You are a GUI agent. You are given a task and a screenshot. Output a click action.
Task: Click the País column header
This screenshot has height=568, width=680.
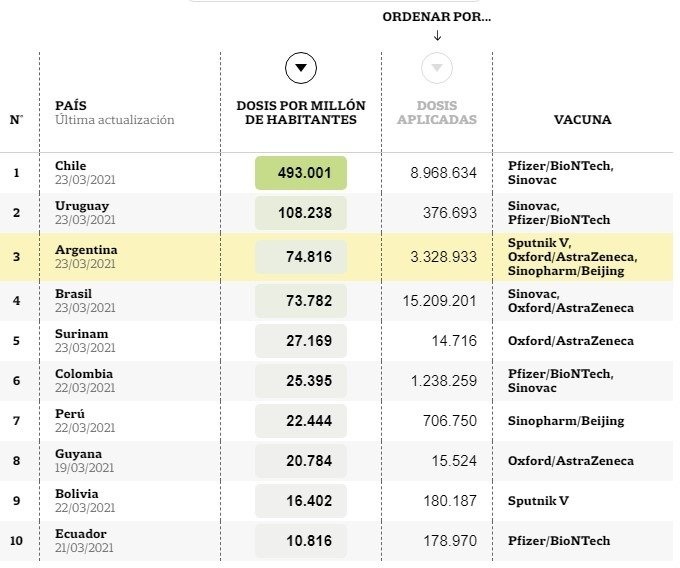(71, 105)
